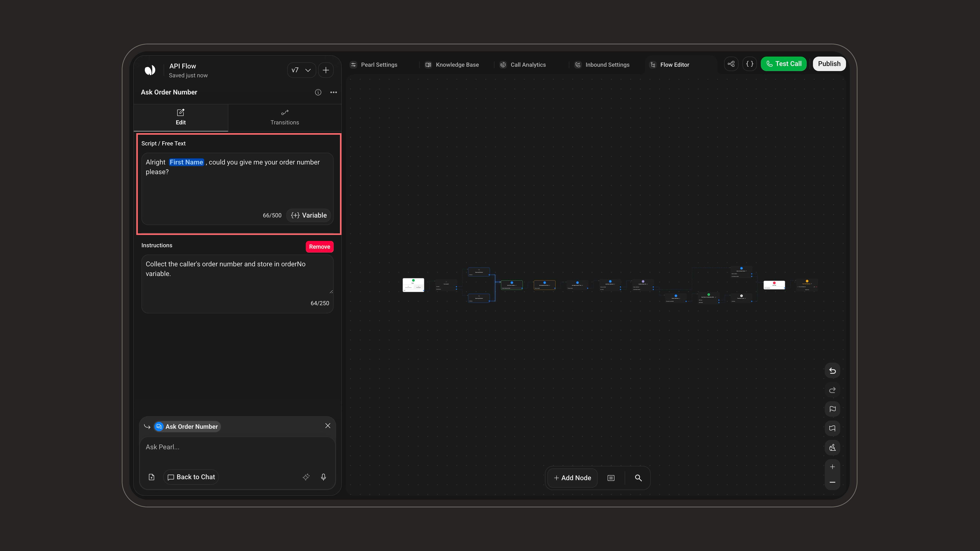
Task: Click the "66/500" character counter
Action: click(x=272, y=216)
